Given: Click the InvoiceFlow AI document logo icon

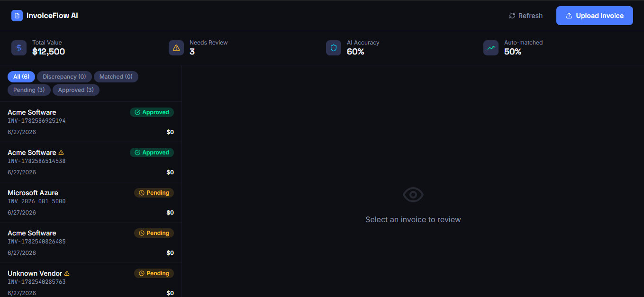Looking at the screenshot, I should (x=17, y=16).
